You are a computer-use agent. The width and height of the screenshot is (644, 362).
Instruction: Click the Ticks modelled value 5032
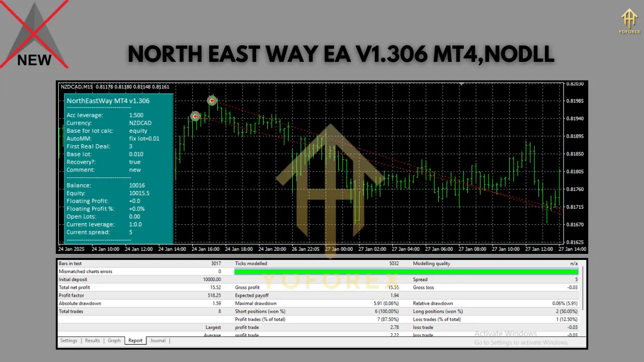(x=393, y=263)
